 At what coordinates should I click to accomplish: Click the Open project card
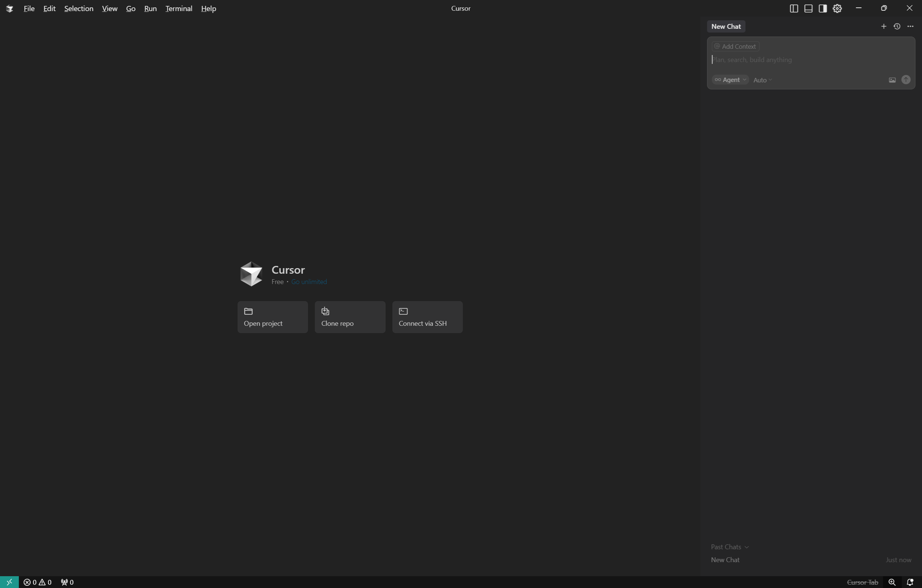tap(273, 317)
